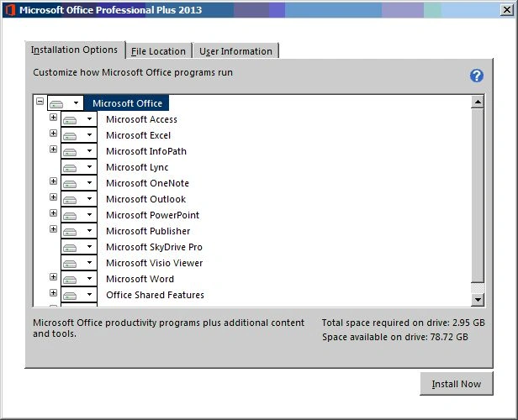The width and height of the screenshot is (518, 420).
Task: Click 'Customize how Microsoft Office programs run' heading
Action: click(133, 72)
